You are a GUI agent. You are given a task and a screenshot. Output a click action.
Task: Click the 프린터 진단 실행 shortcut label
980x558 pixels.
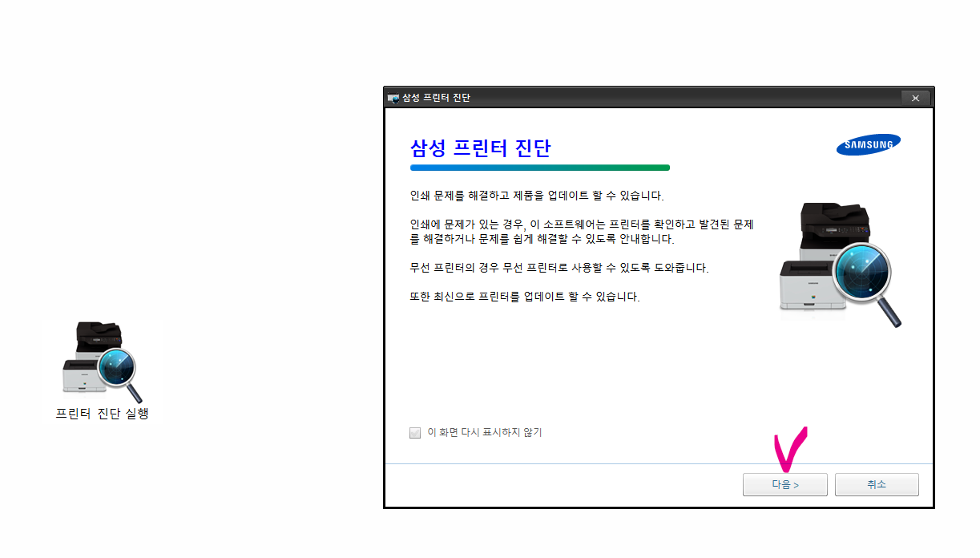(x=102, y=414)
